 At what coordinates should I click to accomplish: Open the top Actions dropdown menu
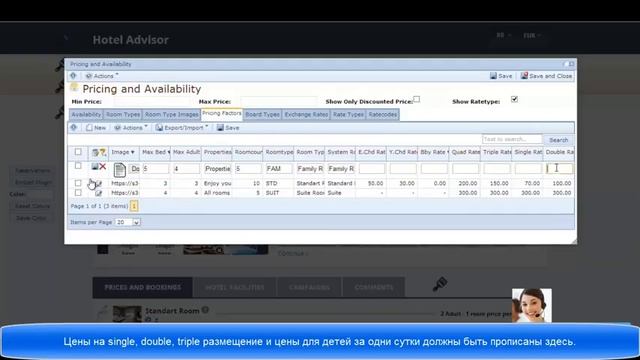click(102, 76)
